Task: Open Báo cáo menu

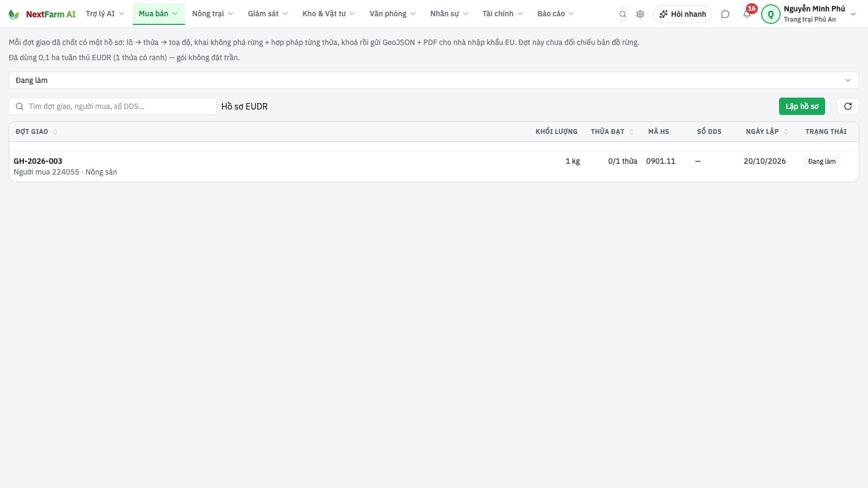Action: 556,14
